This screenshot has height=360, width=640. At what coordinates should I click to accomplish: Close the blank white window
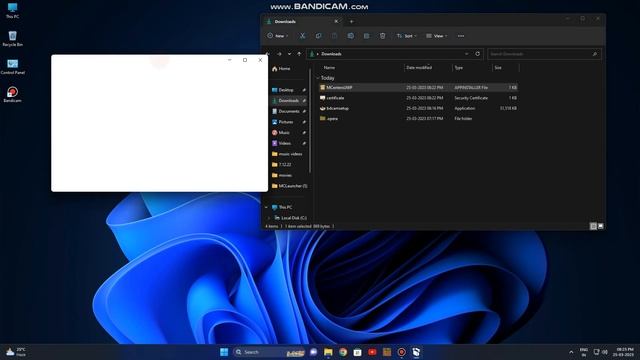coord(260,60)
